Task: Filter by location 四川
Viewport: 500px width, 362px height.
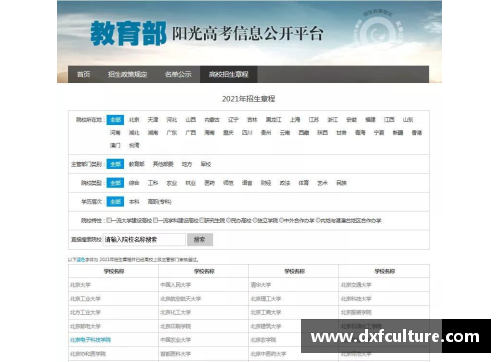Action: (x=247, y=133)
